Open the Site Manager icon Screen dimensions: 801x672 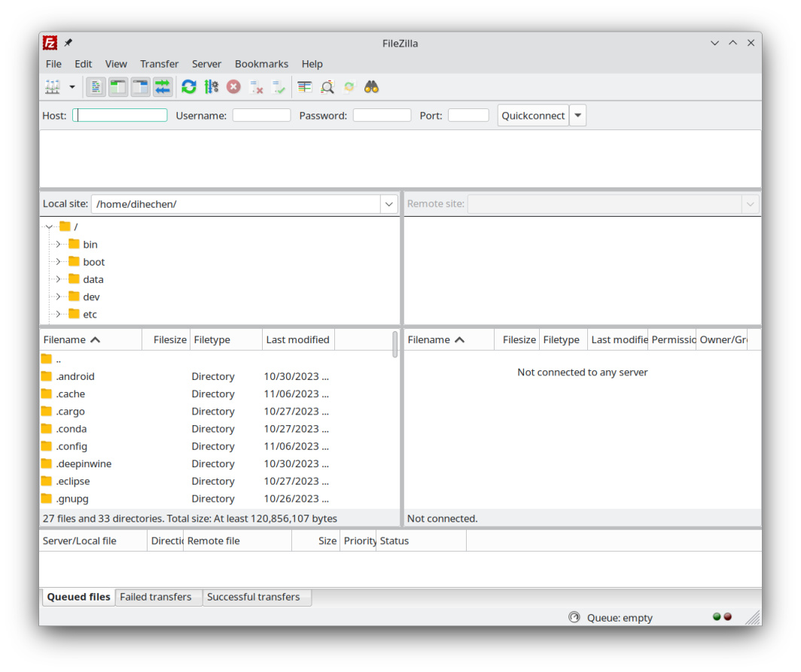[53, 87]
